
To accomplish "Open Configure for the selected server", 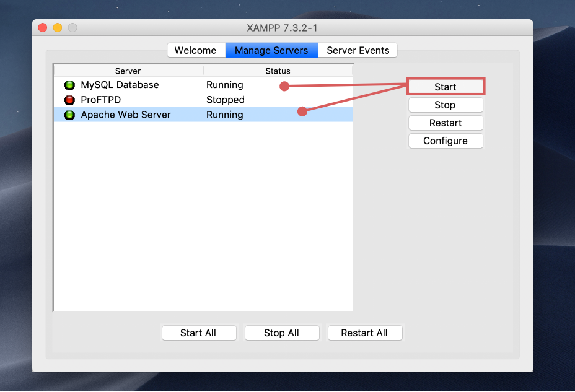I will 445,141.
